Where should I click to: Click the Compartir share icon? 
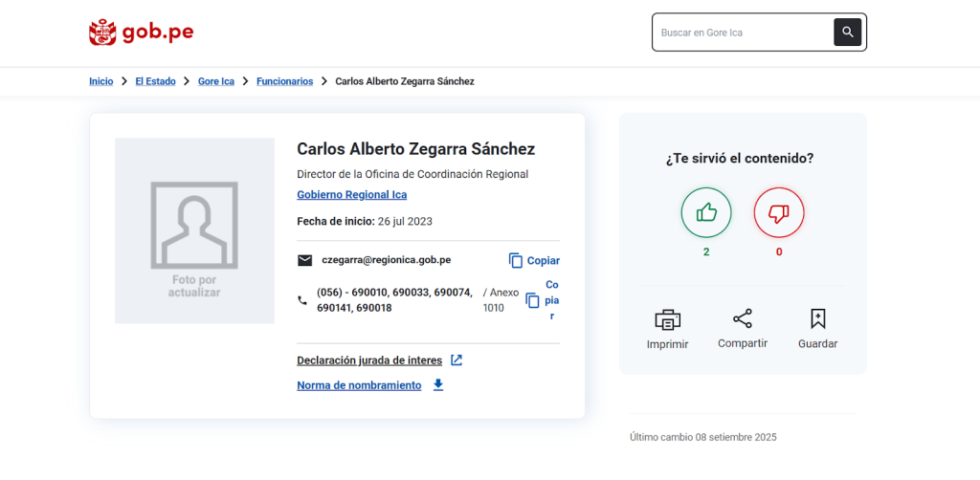742,318
